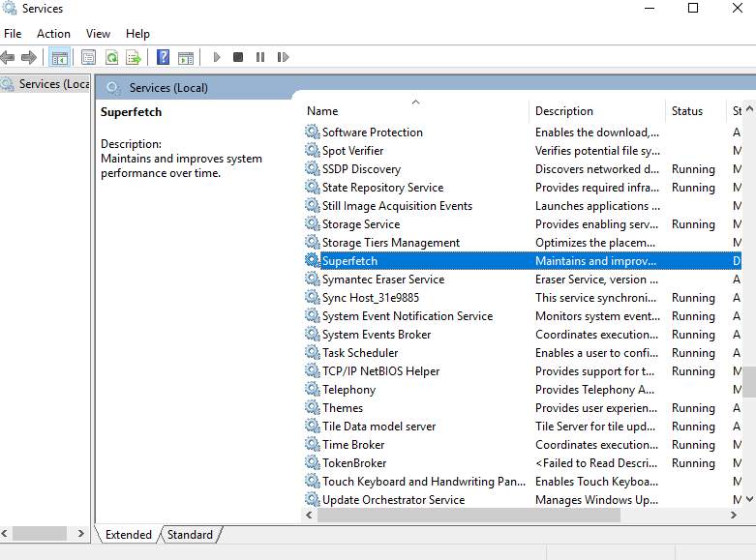Click the gear icon beside Time Broker
This screenshot has width=756, height=560.
click(x=313, y=444)
